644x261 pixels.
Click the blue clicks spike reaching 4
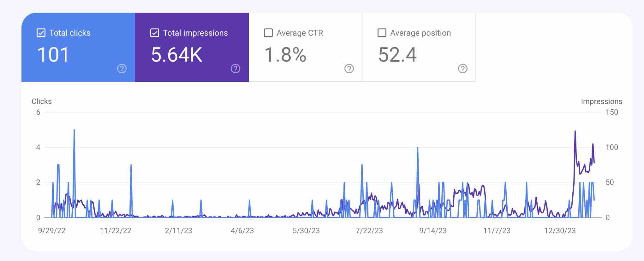(418, 148)
